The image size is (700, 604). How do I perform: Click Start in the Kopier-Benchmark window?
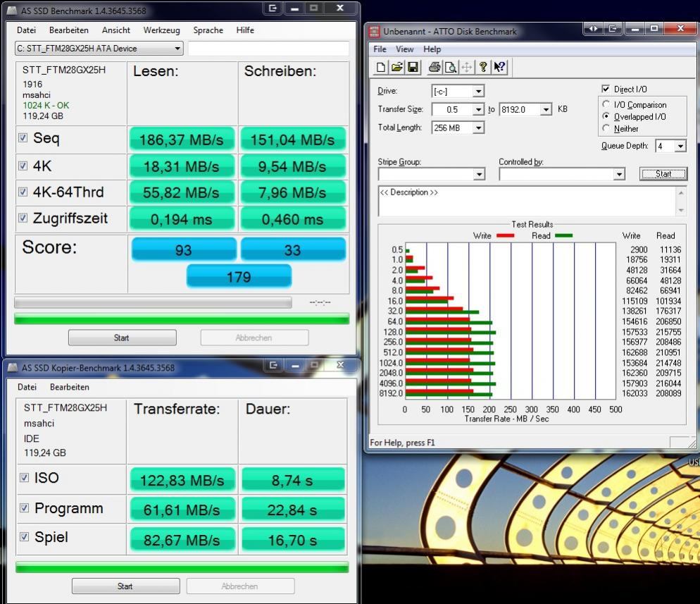(125, 586)
